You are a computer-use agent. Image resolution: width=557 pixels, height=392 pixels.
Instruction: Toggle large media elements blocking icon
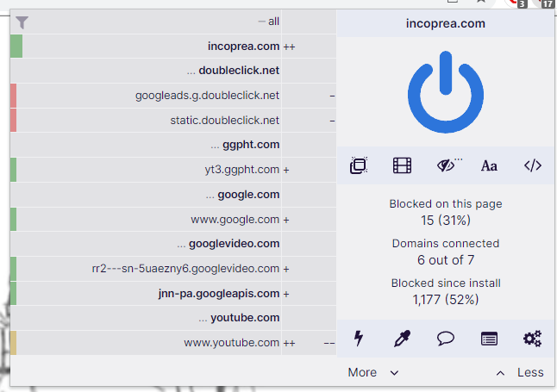tap(402, 165)
